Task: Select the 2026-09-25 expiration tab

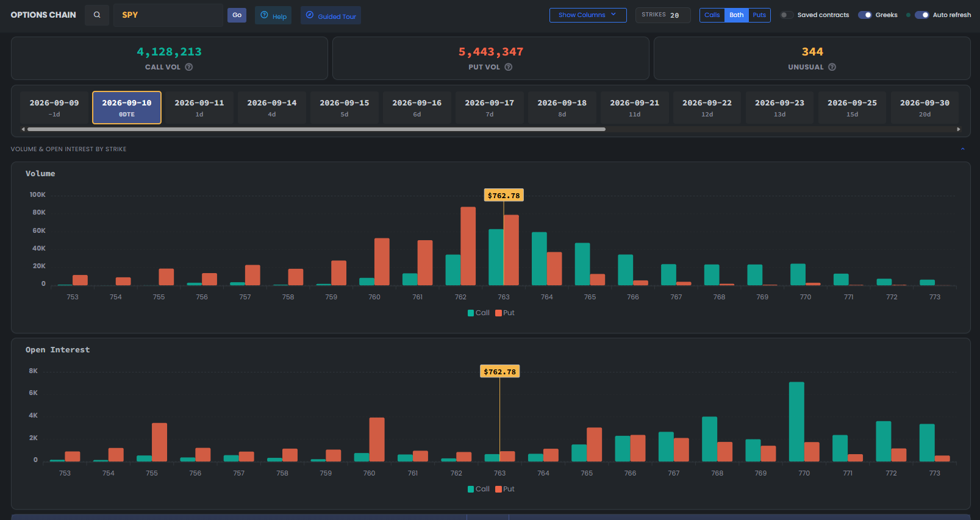Action: click(853, 108)
